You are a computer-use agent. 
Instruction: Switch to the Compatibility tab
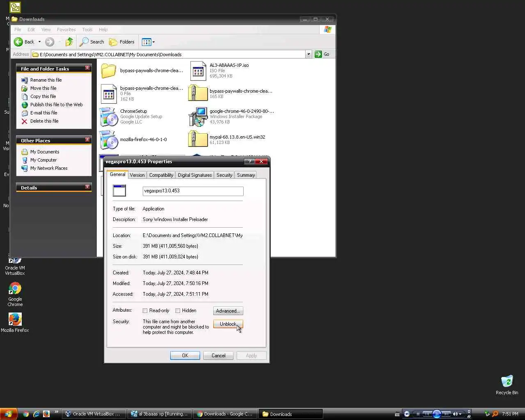[161, 175]
